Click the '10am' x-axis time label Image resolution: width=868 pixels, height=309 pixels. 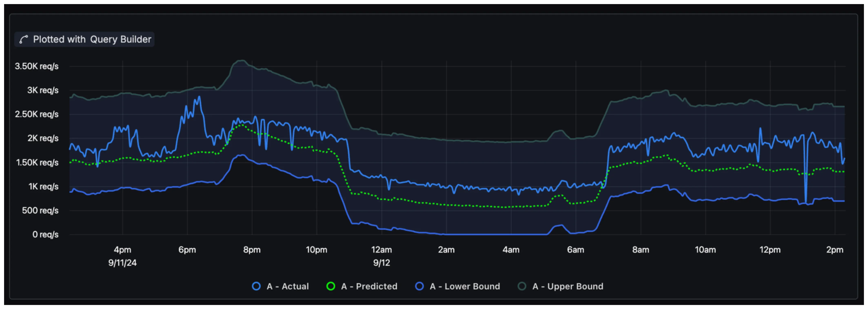(705, 250)
